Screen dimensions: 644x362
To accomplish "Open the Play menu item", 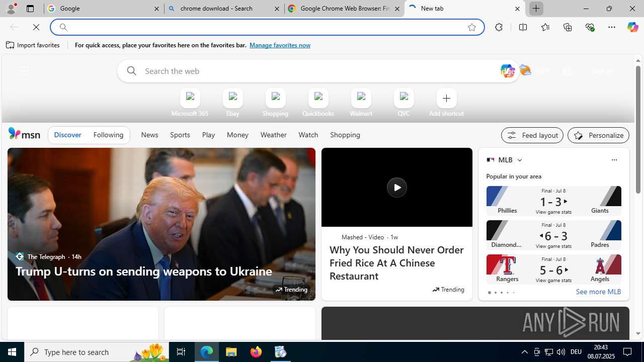I will 208,135.
